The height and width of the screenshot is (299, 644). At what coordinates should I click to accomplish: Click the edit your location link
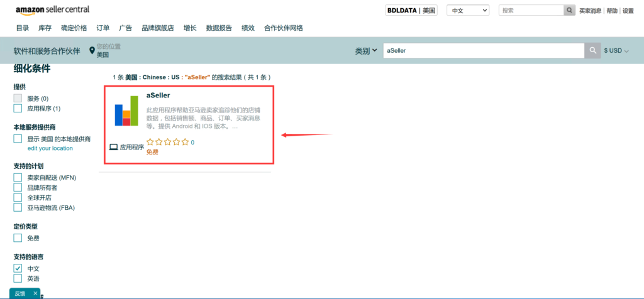pyautogui.click(x=50, y=148)
